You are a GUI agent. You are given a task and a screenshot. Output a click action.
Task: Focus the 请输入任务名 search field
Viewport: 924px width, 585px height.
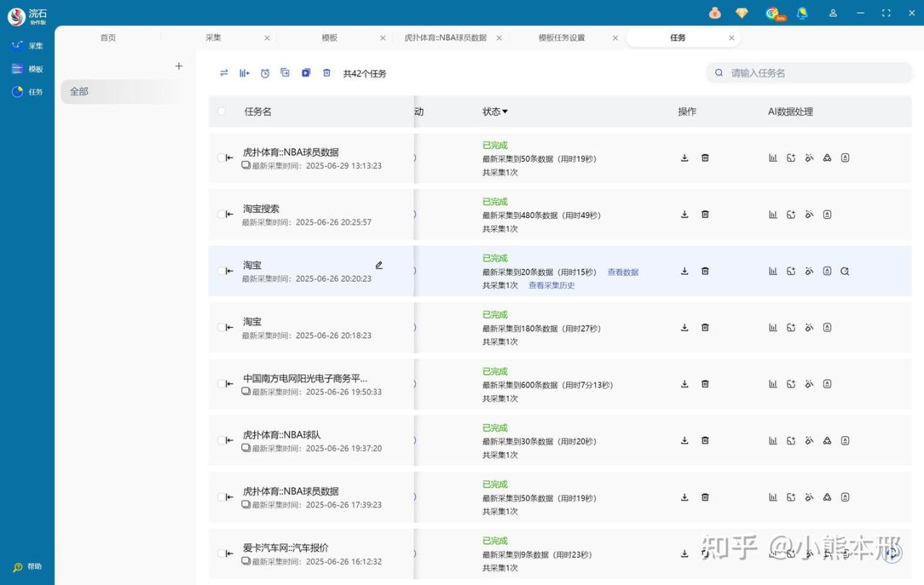point(808,73)
